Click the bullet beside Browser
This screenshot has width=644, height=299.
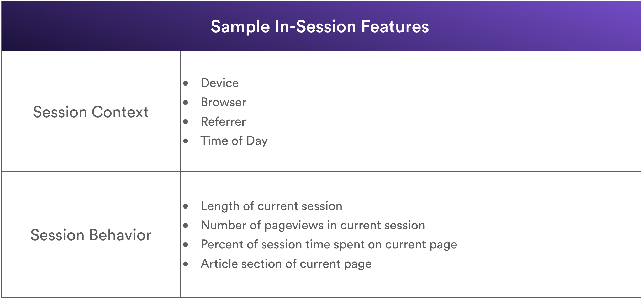coord(186,103)
